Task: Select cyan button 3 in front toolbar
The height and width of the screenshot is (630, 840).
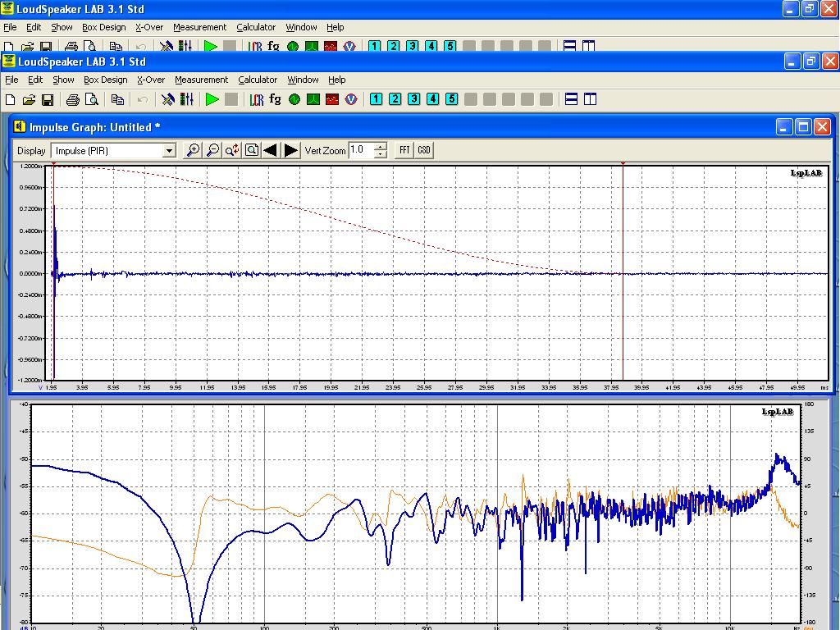Action: pos(413,99)
